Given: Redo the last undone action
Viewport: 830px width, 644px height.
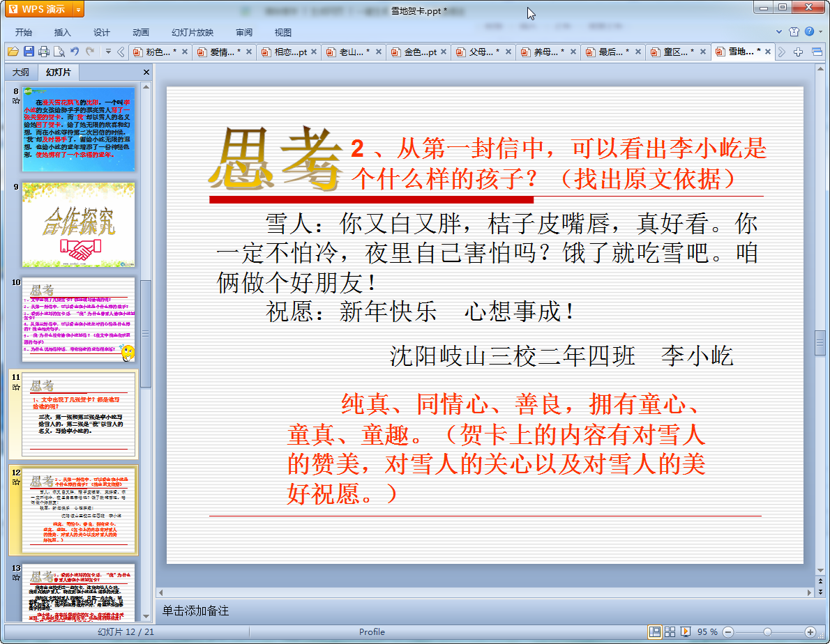Looking at the screenshot, I should tap(90, 52).
